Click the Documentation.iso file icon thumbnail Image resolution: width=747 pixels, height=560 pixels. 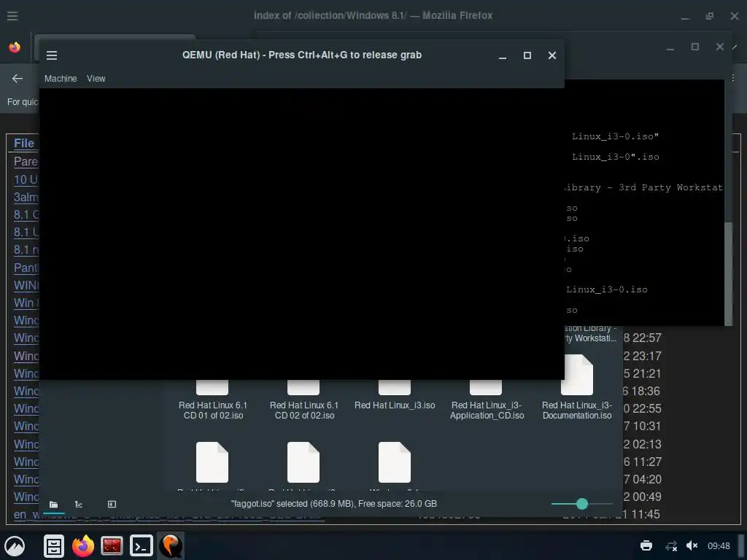577,375
